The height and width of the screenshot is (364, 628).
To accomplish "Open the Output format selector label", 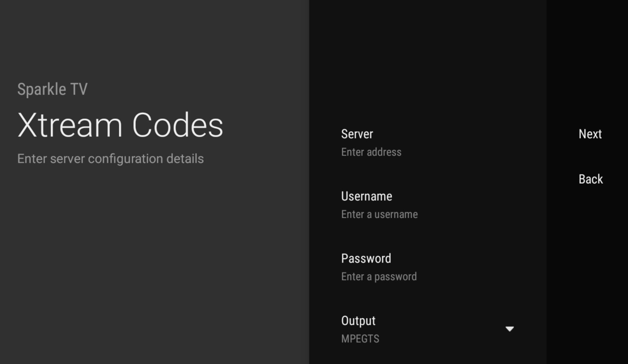I will click(x=358, y=321).
